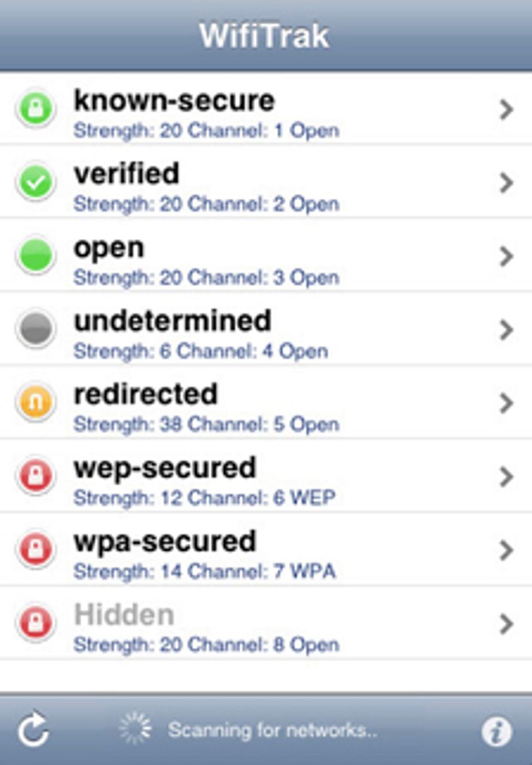532x765 pixels.
Task: Click the red lock icon beside Hidden
Action: (35, 623)
